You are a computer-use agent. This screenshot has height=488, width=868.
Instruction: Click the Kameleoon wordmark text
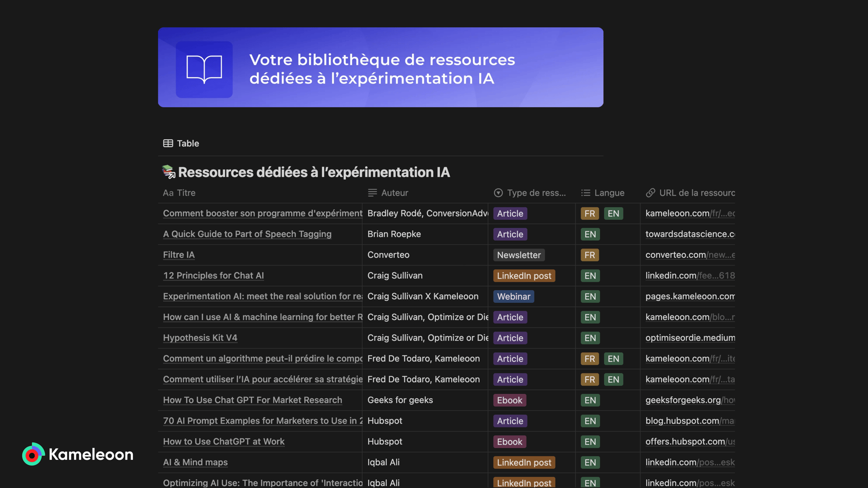pos(91,454)
